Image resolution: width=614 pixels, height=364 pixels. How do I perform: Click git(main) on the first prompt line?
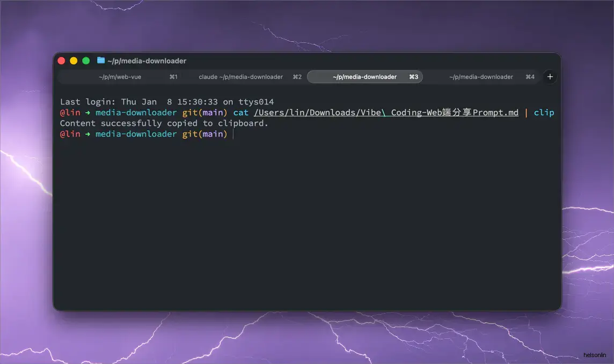205,113
